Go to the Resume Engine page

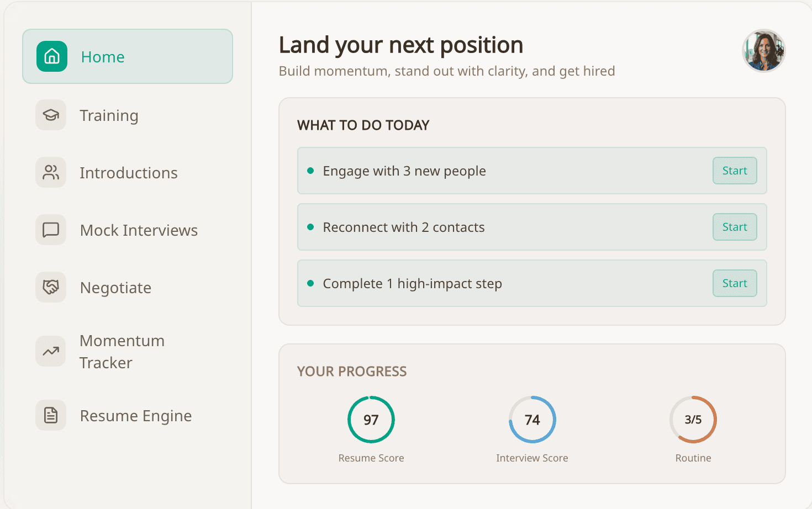coord(136,415)
